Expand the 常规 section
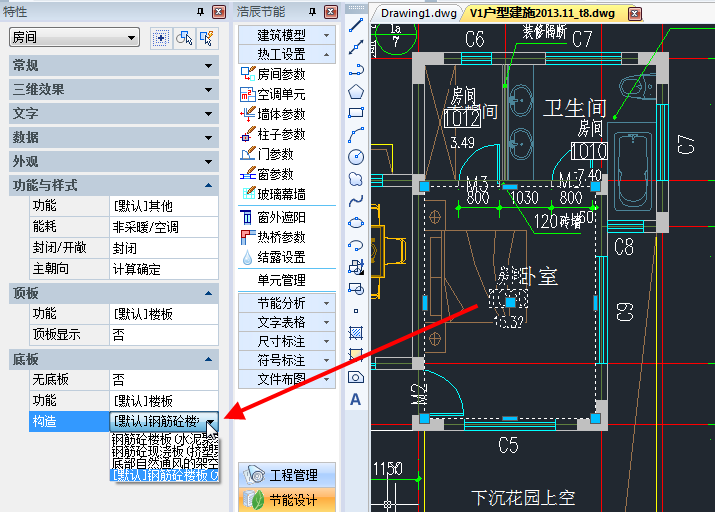 [x=114, y=66]
